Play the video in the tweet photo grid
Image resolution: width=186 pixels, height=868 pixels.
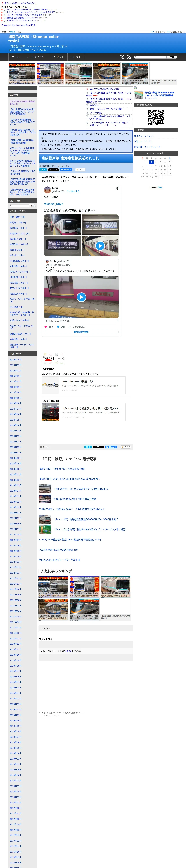[x=100, y=246]
